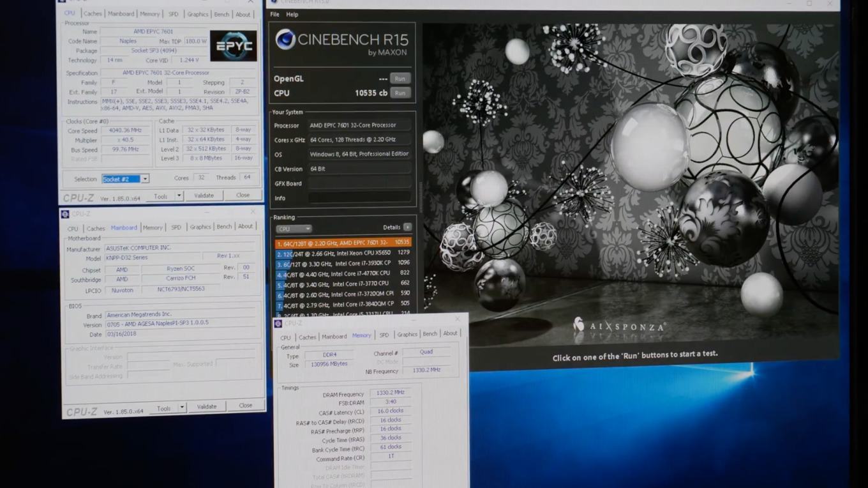The height and width of the screenshot is (488, 868).
Task: Select ranking row 4 Intel Core i7-4770K
Action: coord(343,273)
